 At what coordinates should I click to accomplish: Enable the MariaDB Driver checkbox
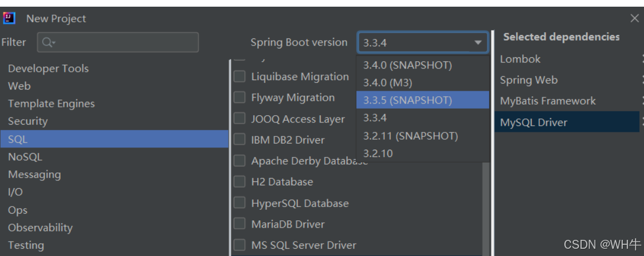(x=239, y=224)
